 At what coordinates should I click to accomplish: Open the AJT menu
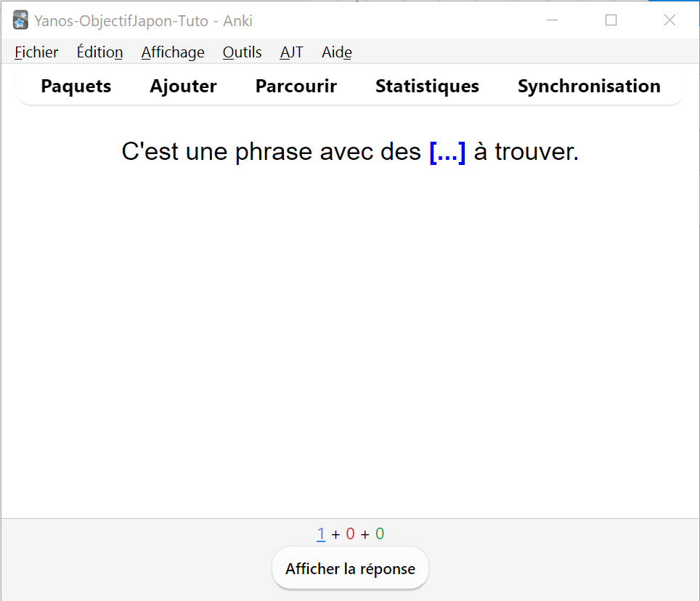coord(291,52)
